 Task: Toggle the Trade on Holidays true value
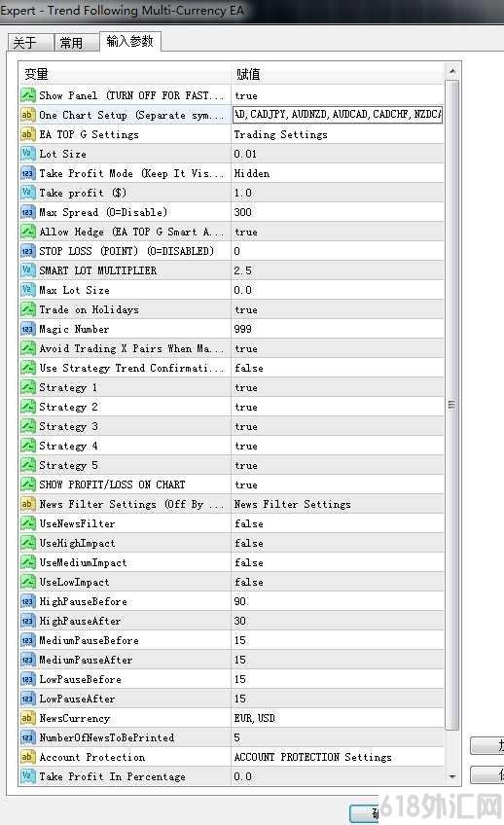point(338,309)
